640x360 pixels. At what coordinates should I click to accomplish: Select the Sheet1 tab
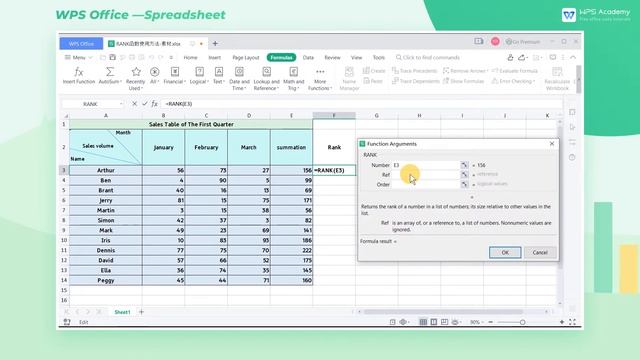[122, 312]
